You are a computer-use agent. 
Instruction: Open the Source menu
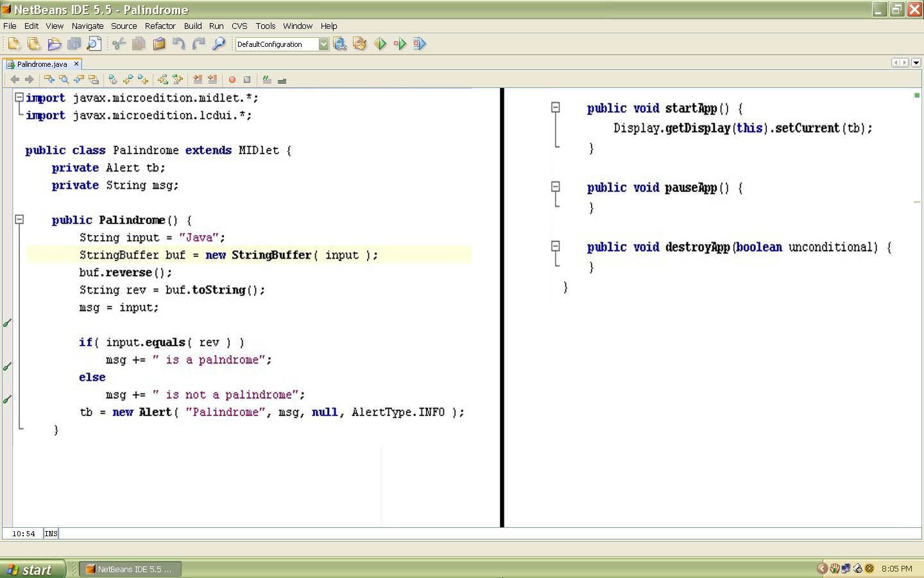[124, 26]
